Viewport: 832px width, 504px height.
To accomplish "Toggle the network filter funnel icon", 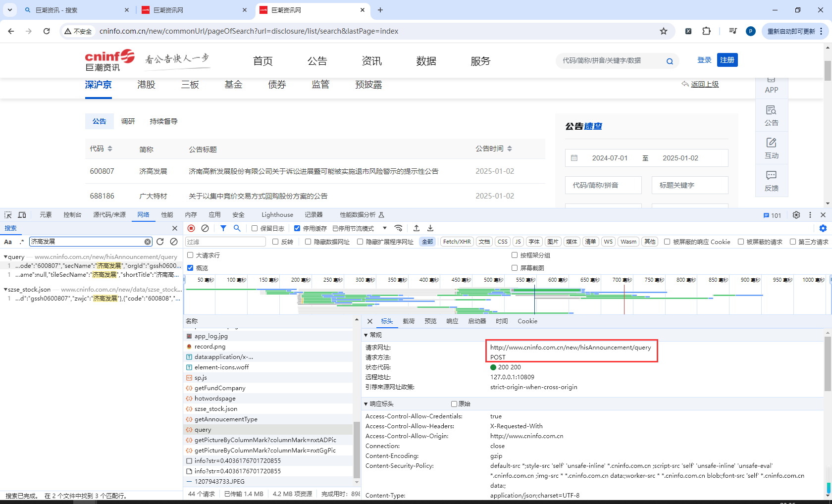I will (x=223, y=228).
